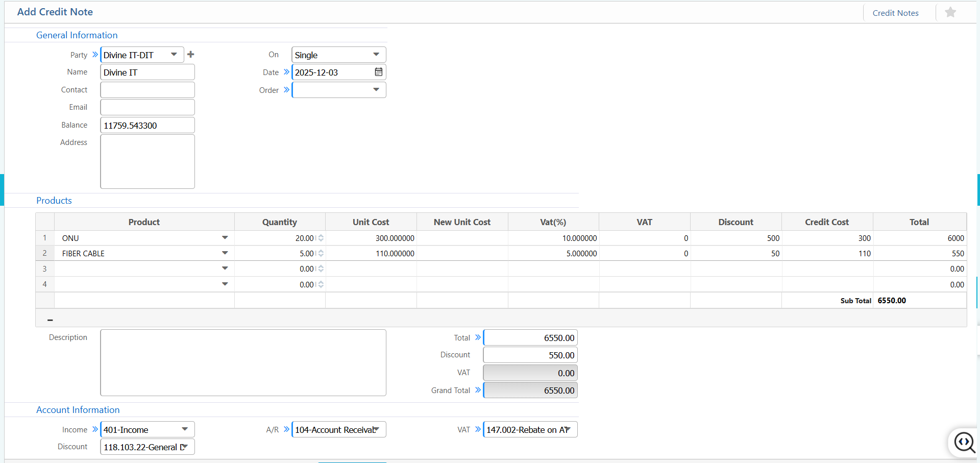980x463 pixels.
Task: Focus the Description text area
Action: 243,362
